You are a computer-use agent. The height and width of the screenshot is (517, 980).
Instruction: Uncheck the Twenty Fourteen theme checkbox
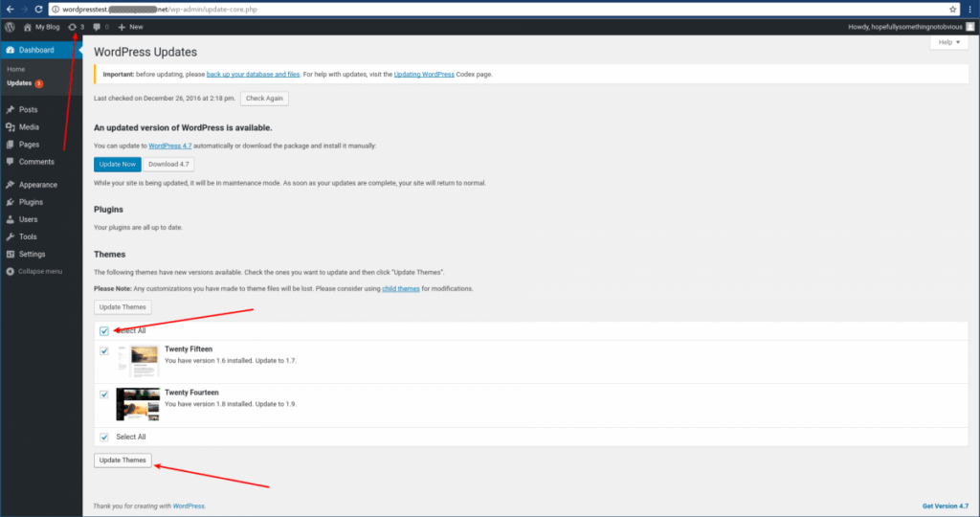104,394
